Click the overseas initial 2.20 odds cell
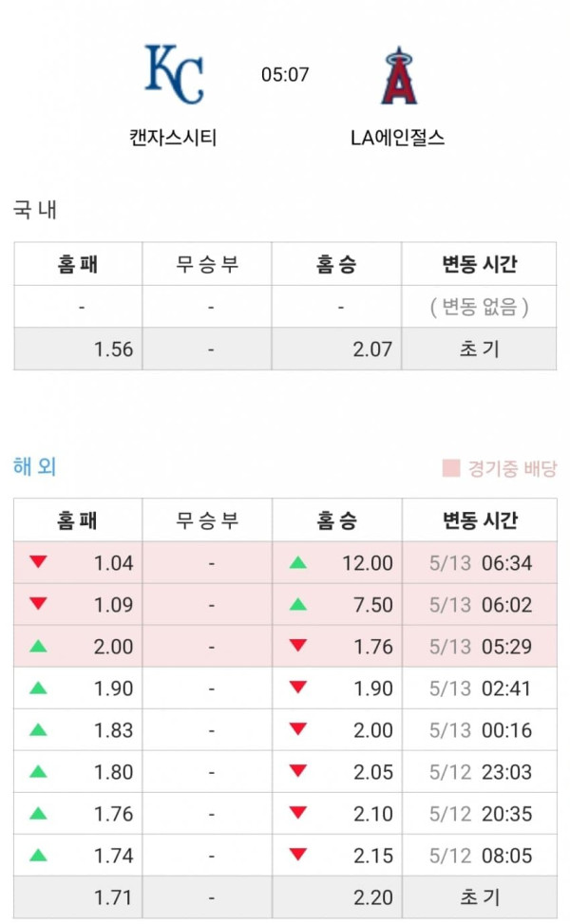The height and width of the screenshot is (924, 570). (x=337, y=896)
